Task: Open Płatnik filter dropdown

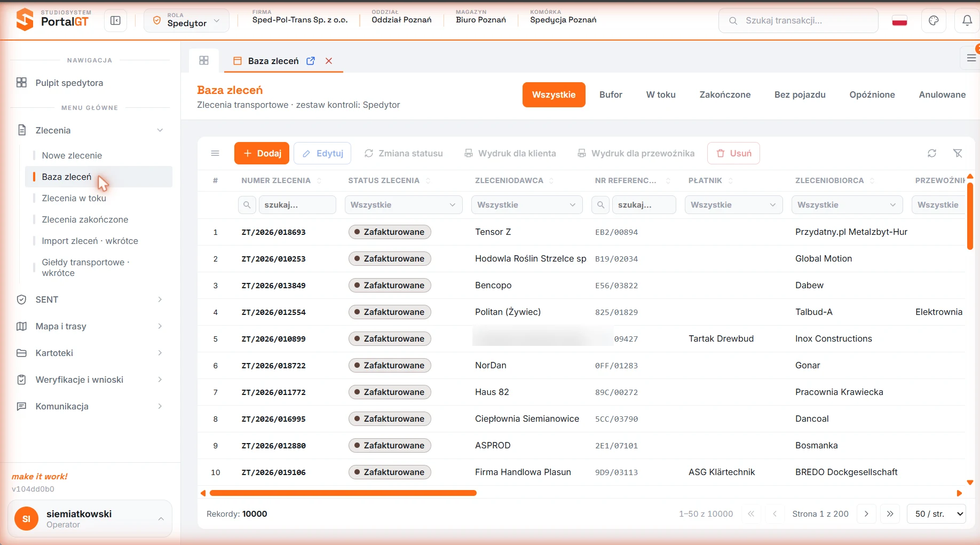Action: coord(734,205)
